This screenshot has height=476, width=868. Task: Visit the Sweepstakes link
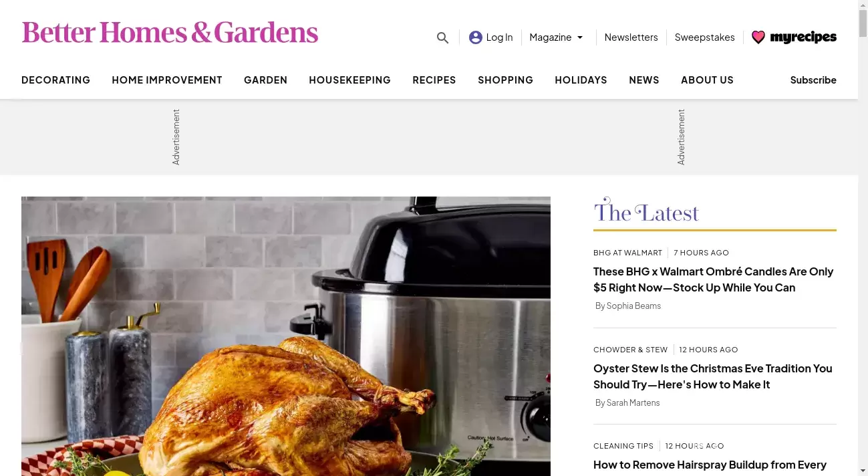point(704,37)
